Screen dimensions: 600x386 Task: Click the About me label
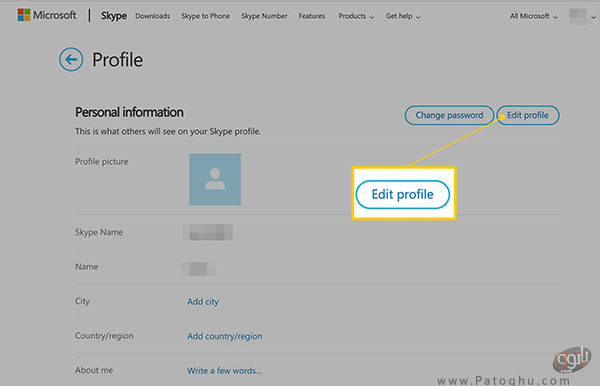pyautogui.click(x=94, y=370)
